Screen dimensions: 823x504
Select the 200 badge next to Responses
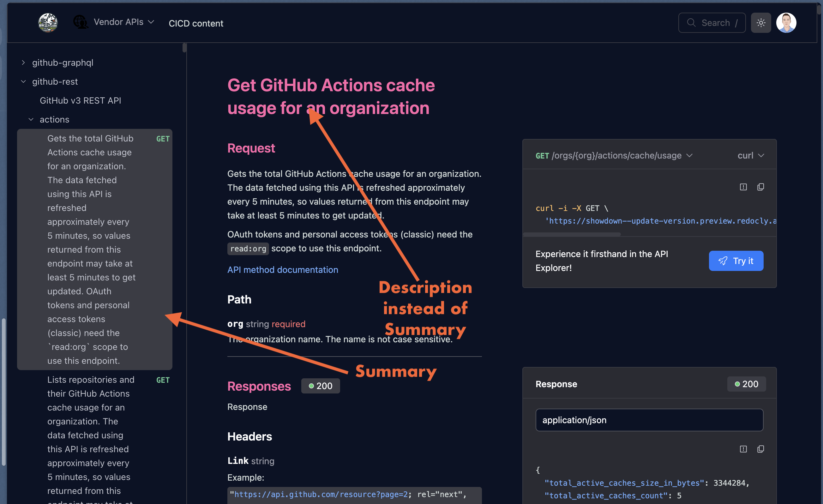coord(320,386)
